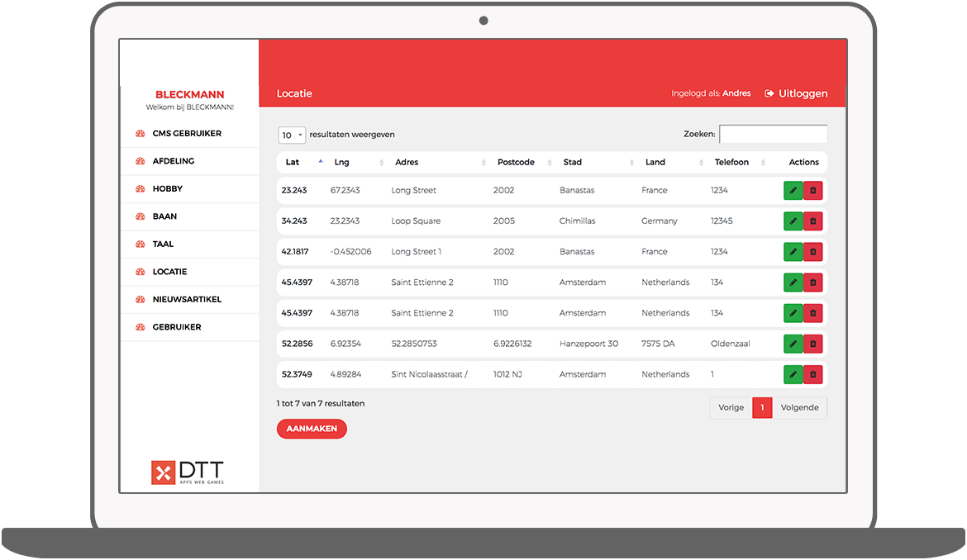Click the Baan sidebar icon
Viewport: 967px width, 560px height.
[x=140, y=217]
